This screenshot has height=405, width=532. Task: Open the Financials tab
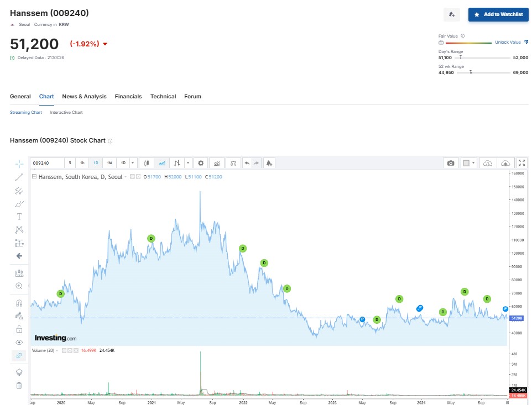click(x=128, y=97)
